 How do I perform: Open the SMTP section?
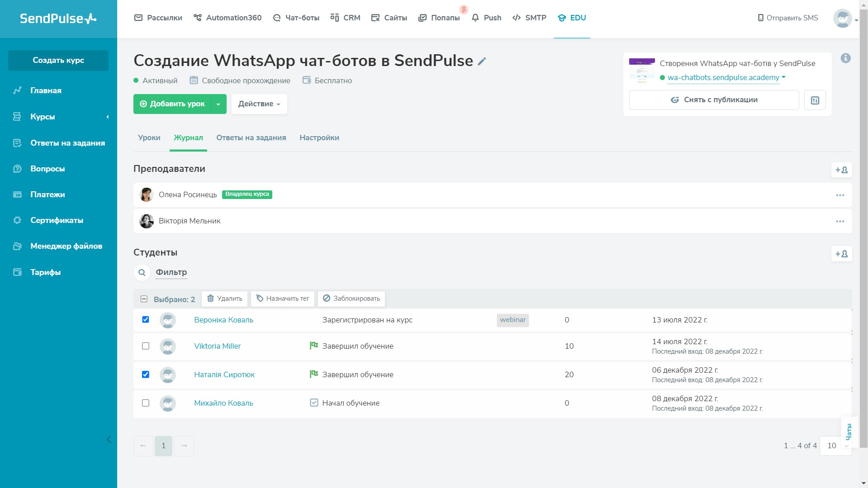click(529, 18)
